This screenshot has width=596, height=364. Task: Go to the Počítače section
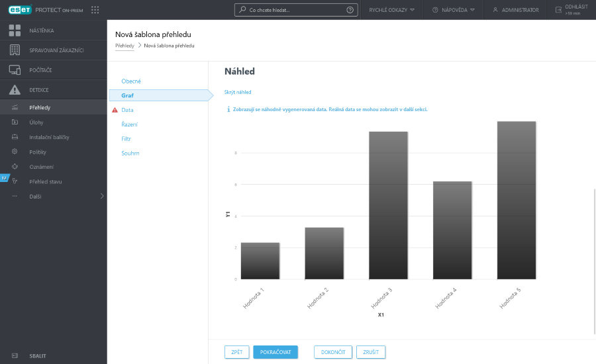pos(53,70)
